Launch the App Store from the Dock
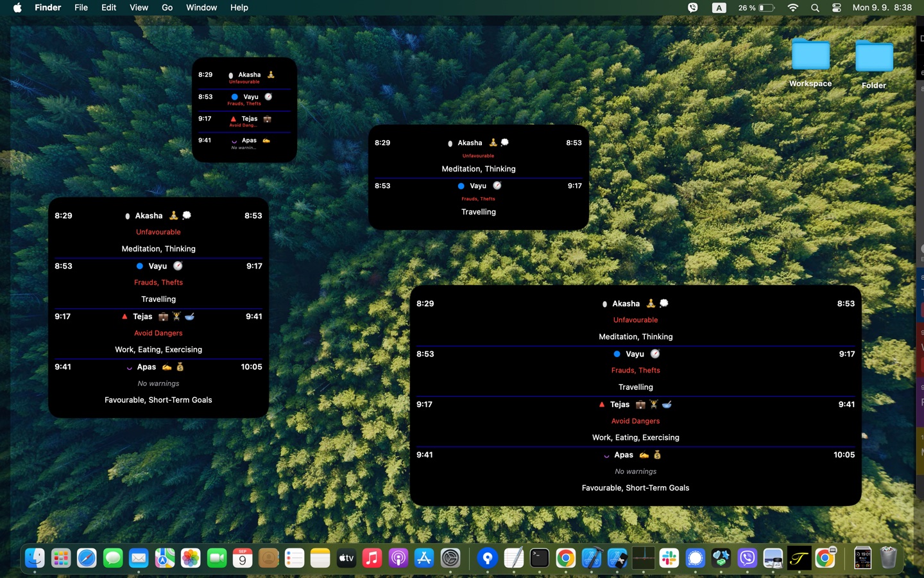 424,558
